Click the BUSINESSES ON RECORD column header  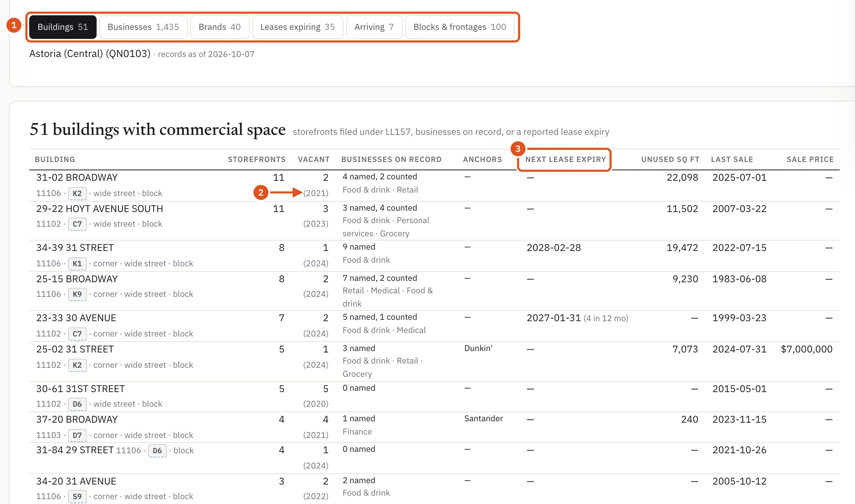(391, 160)
